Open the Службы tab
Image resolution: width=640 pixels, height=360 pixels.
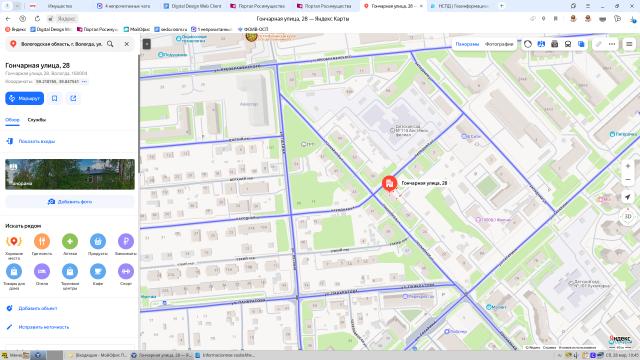37,120
